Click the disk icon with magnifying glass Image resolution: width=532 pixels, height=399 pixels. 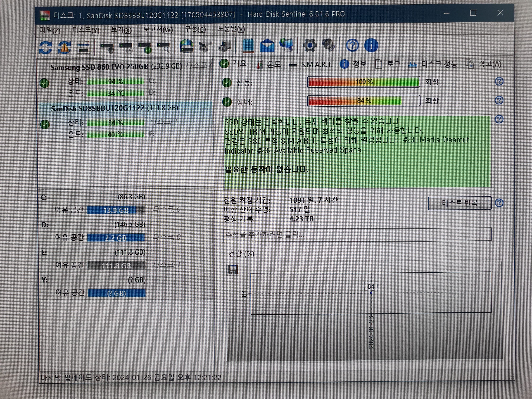click(163, 48)
